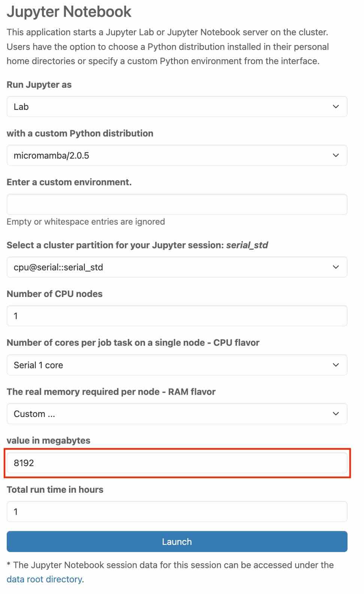The width and height of the screenshot is (364, 594).
Task: Click the chevron arrow beside cpu@serial::serial_std
Action: coord(336,267)
